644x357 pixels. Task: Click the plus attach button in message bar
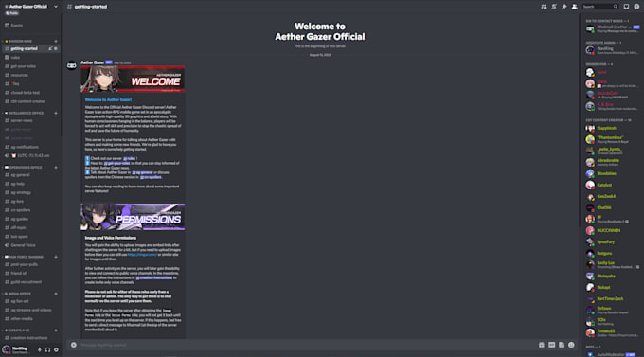(74, 345)
